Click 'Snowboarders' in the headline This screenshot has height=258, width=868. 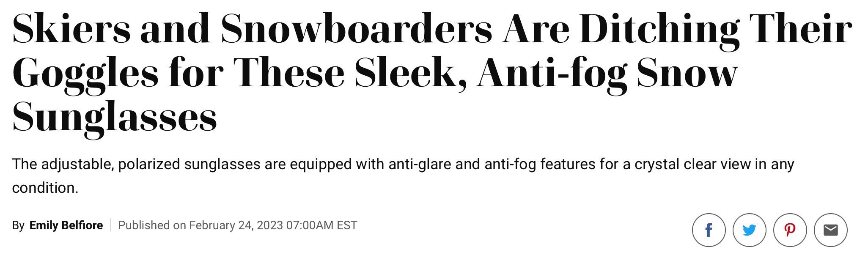pos(356,28)
